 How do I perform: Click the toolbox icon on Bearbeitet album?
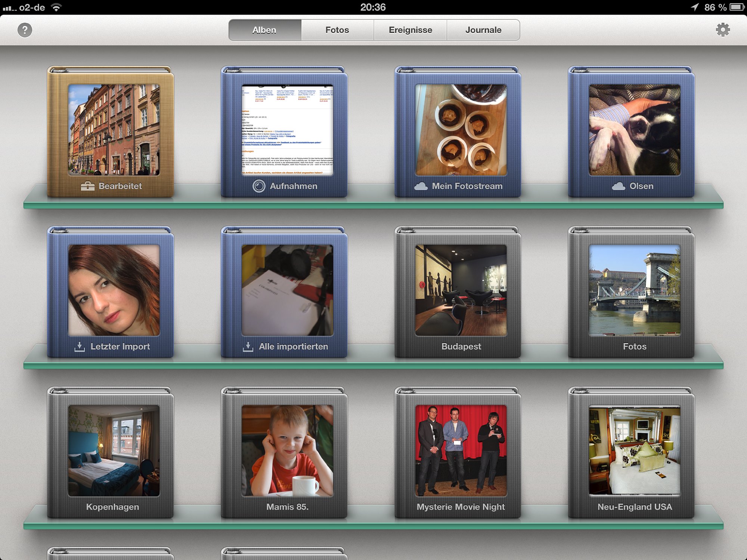pos(88,186)
